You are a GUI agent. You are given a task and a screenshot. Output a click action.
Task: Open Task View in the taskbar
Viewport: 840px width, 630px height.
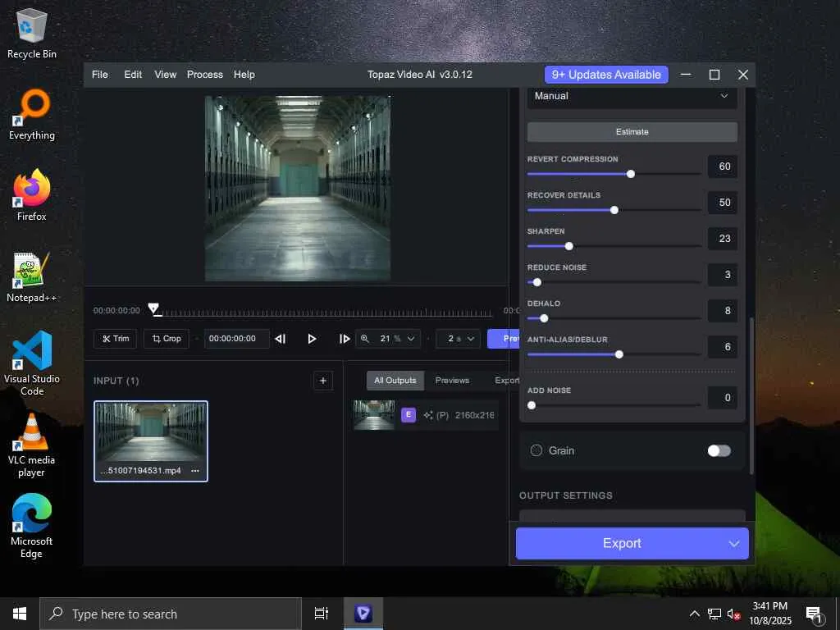tap(322, 614)
